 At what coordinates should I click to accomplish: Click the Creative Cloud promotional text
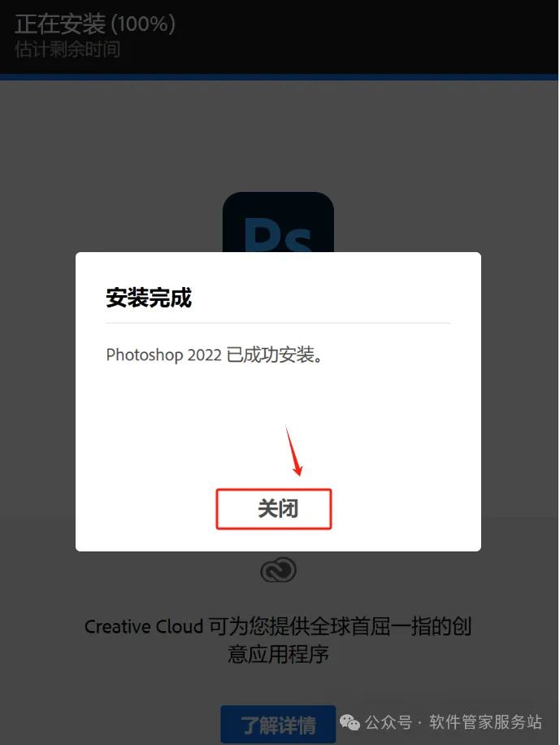pyautogui.click(x=278, y=640)
